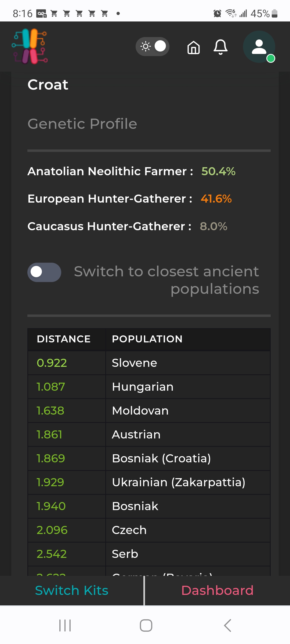
Task: Tap the alarm clock status icon
Action: click(217, 13)
